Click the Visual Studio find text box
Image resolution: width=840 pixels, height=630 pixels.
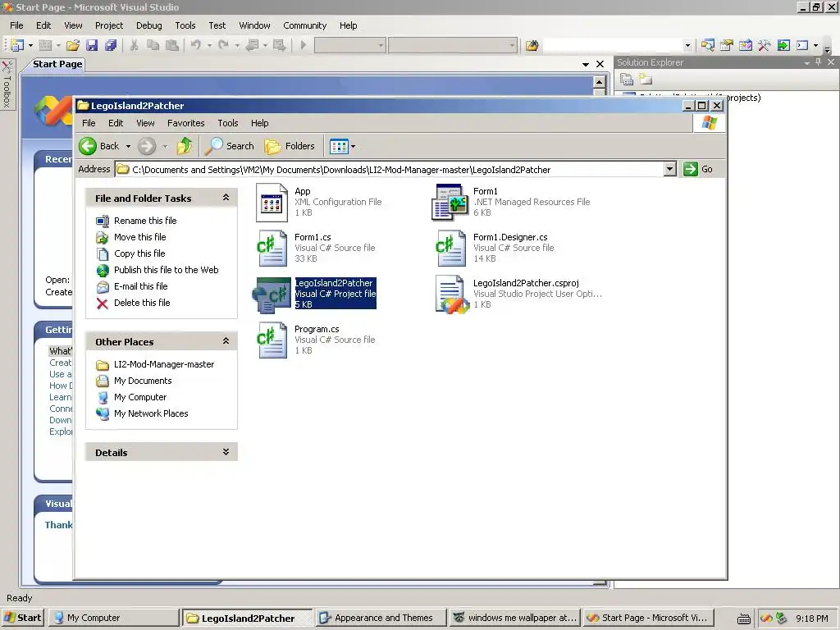coord(612,46)
